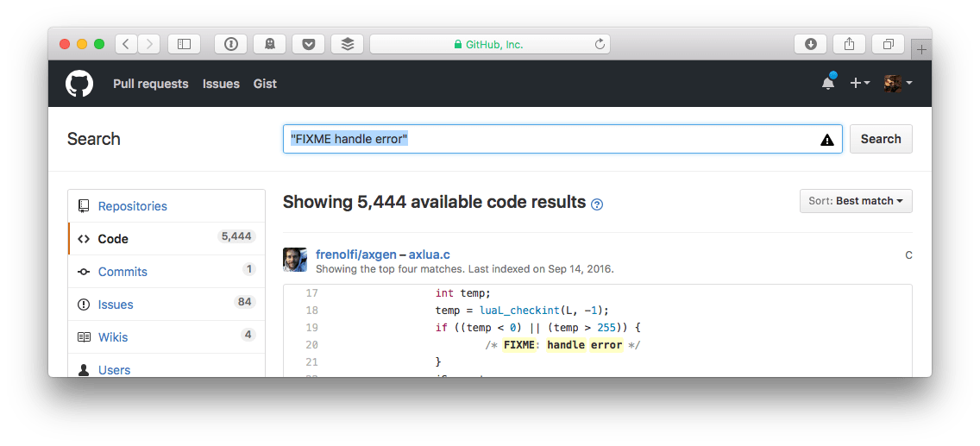The width and height of the screenshot is (980, 446).
Task: Select Commits results filter
Action: pos(166,272)
